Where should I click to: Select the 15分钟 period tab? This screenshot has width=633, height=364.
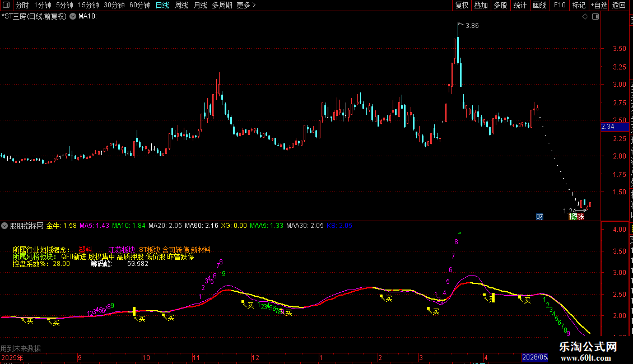[x=88, y=5]
